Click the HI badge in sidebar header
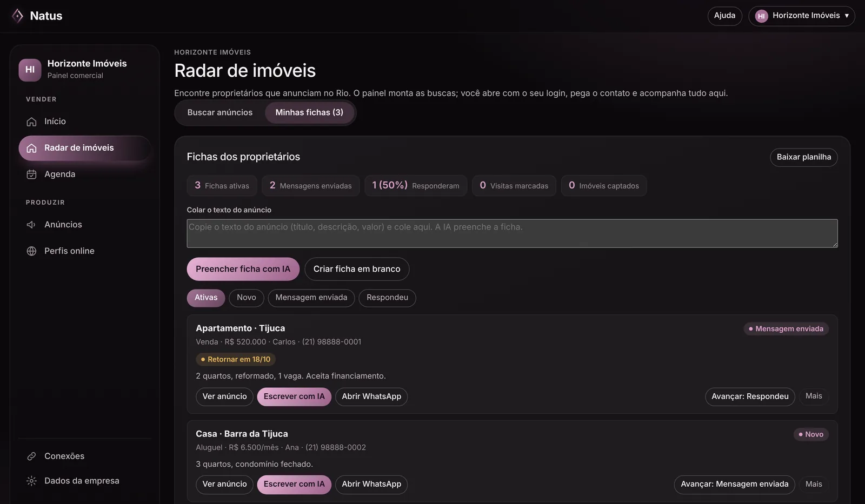This screenshot has width=865, height=504. pos(30,70)
